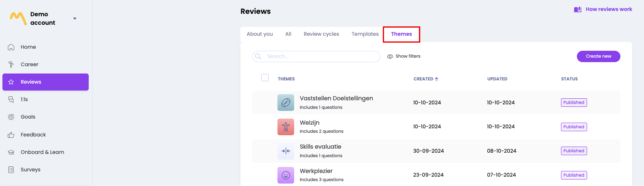The width and height of the screenshot is (644, 186).
Task: Toggle Show filters eye option
Action: (404, 56)
